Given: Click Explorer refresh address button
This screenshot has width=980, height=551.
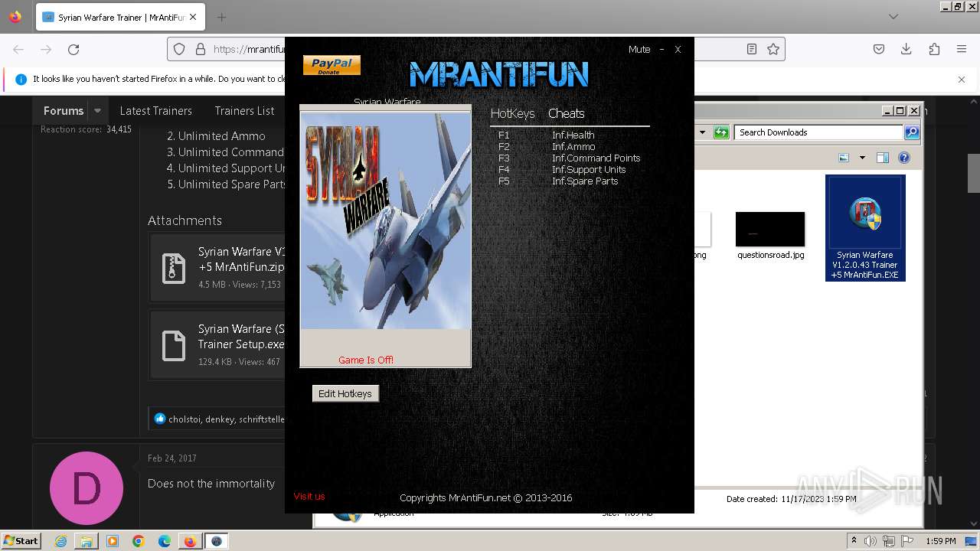Looking at the screenshot, I should click(x=720, y=132).
